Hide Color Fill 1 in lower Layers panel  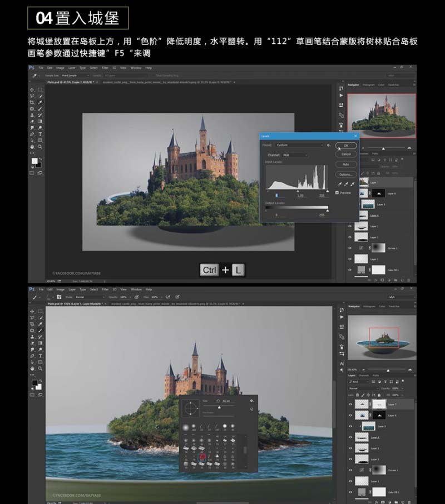350,492
